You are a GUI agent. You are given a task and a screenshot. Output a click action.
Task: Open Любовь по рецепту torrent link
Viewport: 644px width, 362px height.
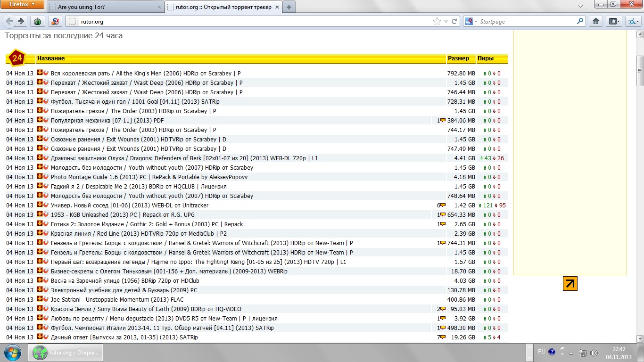[x=164, y=318]
